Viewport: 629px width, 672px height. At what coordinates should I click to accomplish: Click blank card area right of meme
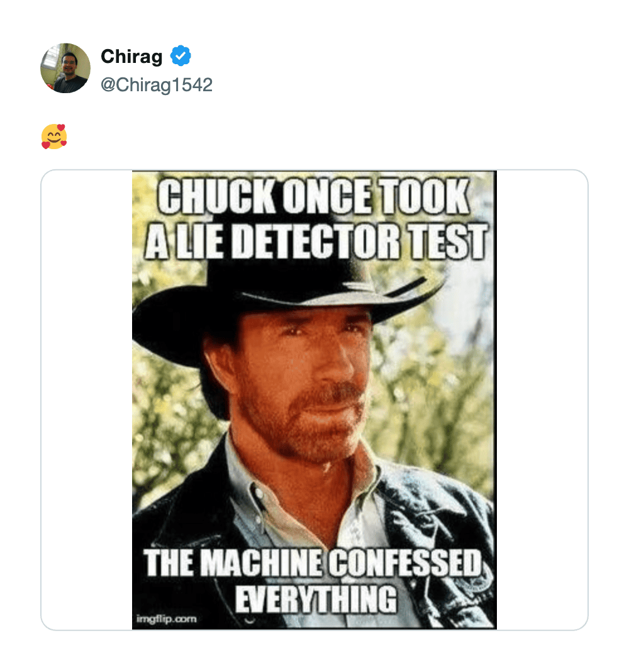(542, 400)
